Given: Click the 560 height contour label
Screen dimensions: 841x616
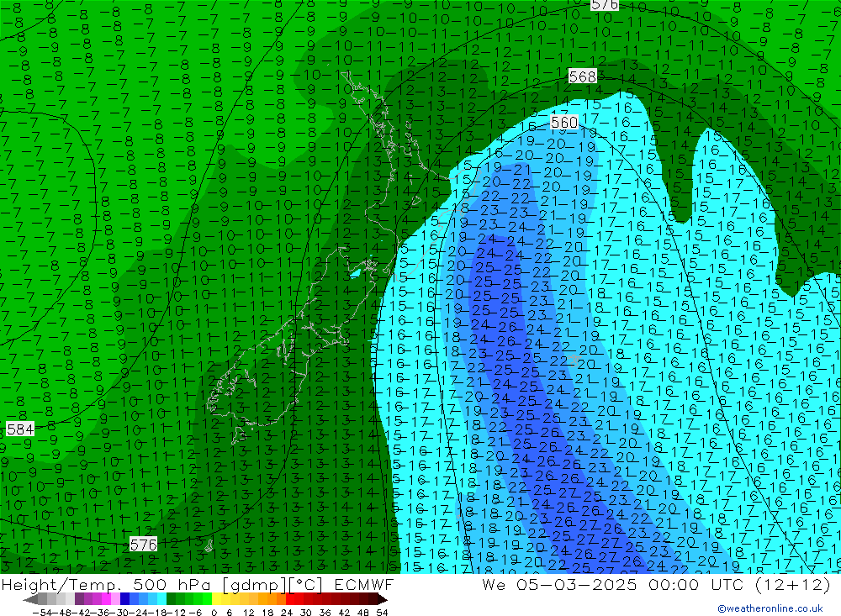Looking at the screenshot, I should point(564,123).
